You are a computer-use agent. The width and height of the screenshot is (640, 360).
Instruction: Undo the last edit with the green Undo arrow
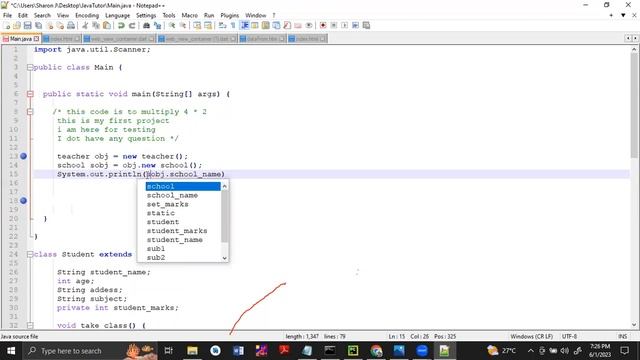[121, 25]
